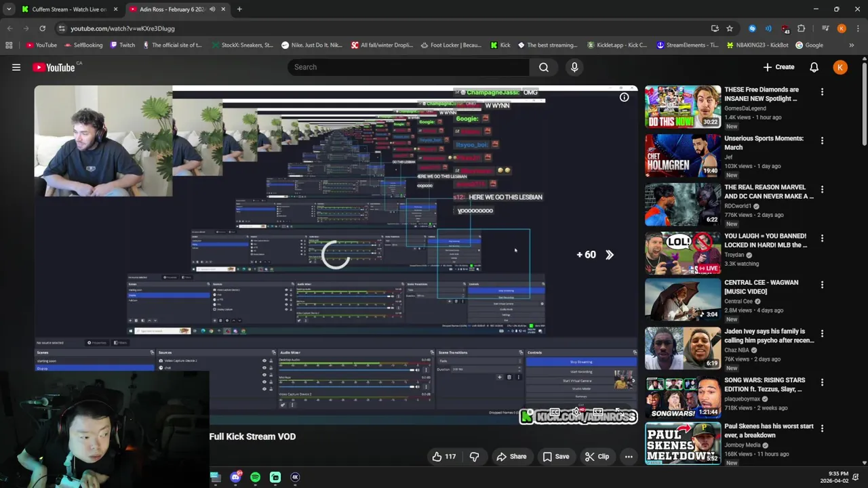Click the taskbar clock showing 9:35 PM
Image resolution: width=868 pixels, height=488 pixels.
coord(833,477)
